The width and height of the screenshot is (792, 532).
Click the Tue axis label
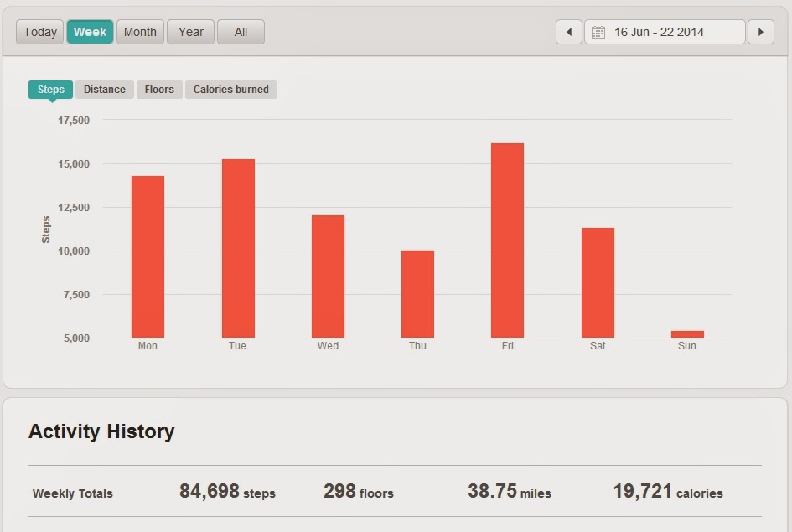pos(237,346)
